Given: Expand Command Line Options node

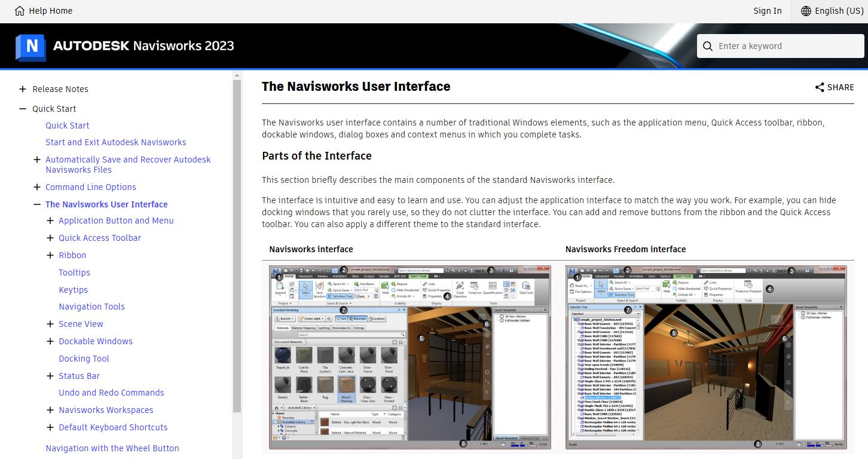Looking at the screenshot, I should [37, 187].
